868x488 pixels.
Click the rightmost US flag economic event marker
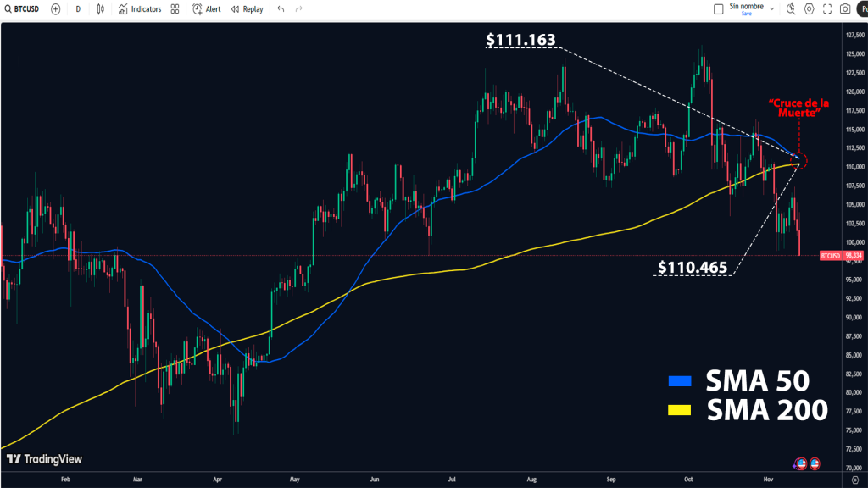[x=815, y=463]
